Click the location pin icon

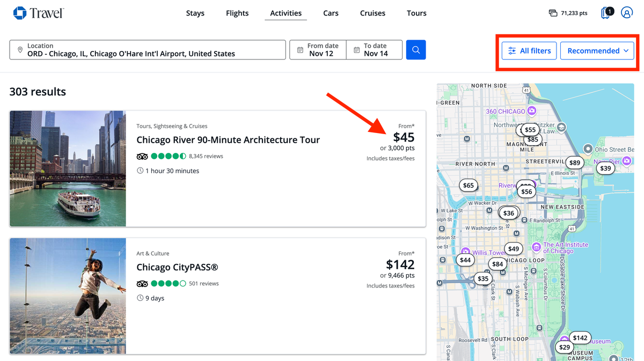(x=20, y=50)
